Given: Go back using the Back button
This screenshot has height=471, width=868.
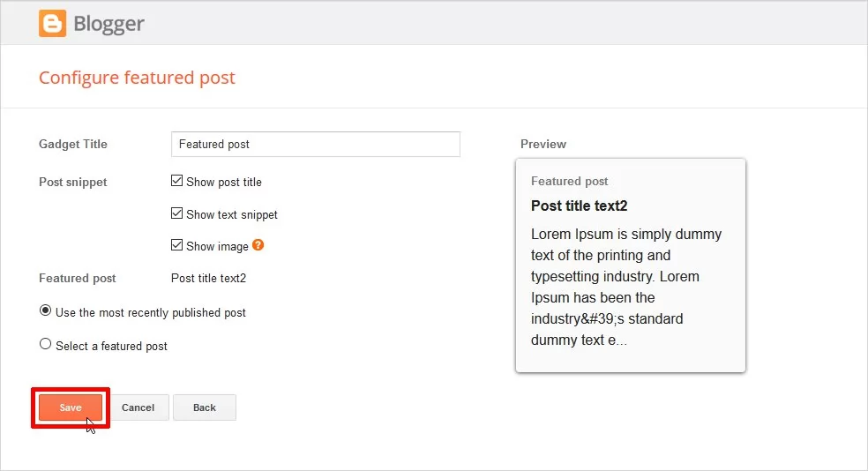Looking at the screenshot, I should click(205, 407).
